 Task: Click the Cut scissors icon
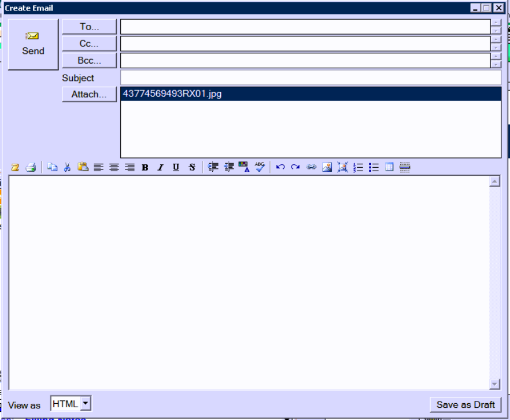pyautogui.click(x=67, y=167)
